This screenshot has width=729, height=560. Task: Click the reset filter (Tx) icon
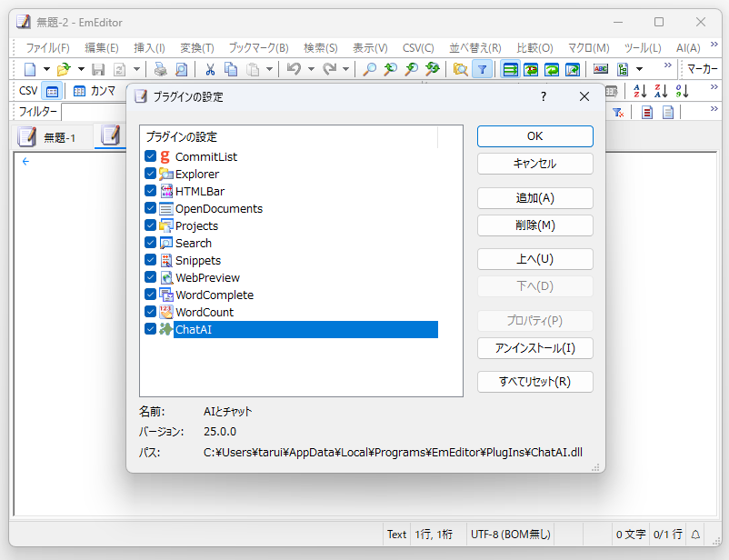tap(617, 111)
